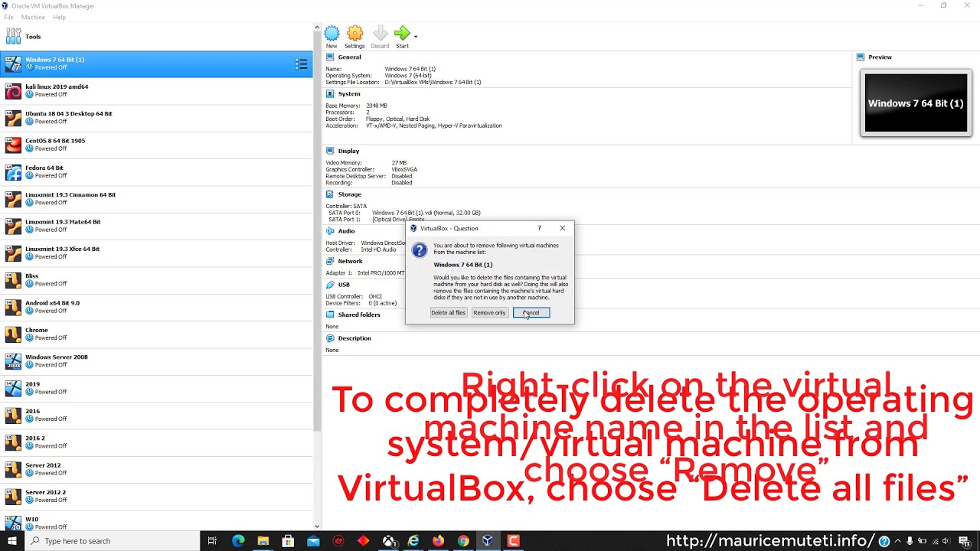980x551 pixels.
Task: Close the VirtualBox Question dialog
Action: pos(563,228)
